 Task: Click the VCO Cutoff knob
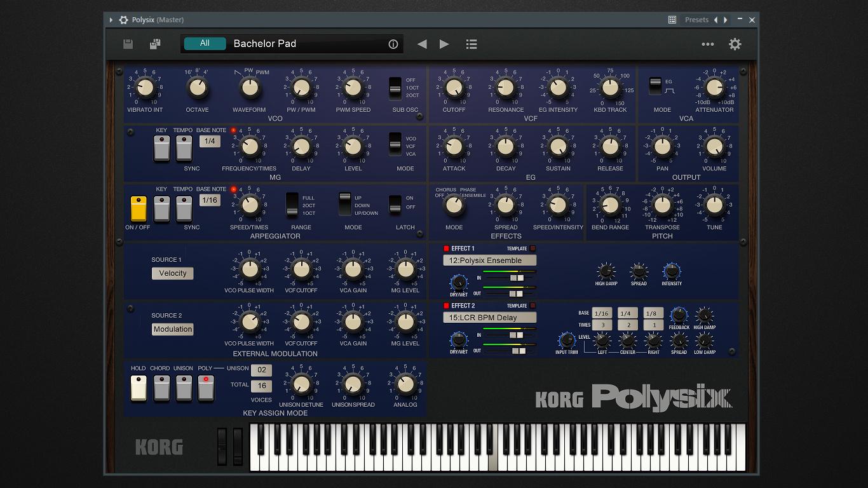point(454,88)
